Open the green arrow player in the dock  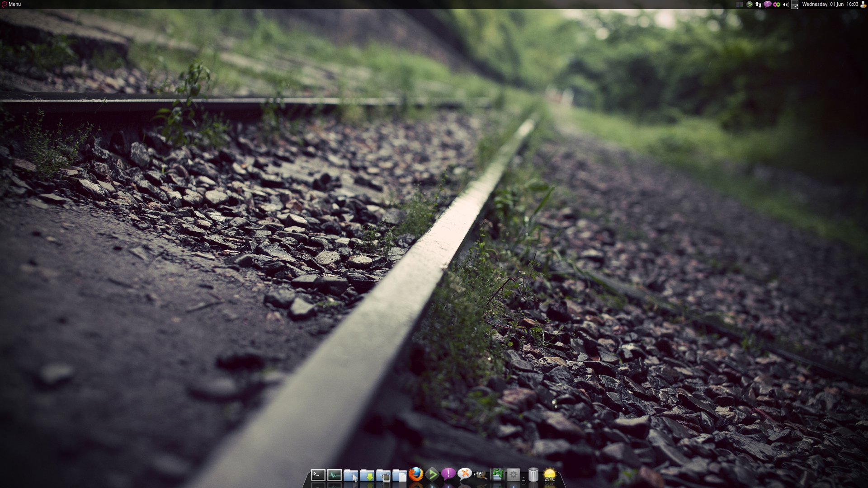coord(432,474)
